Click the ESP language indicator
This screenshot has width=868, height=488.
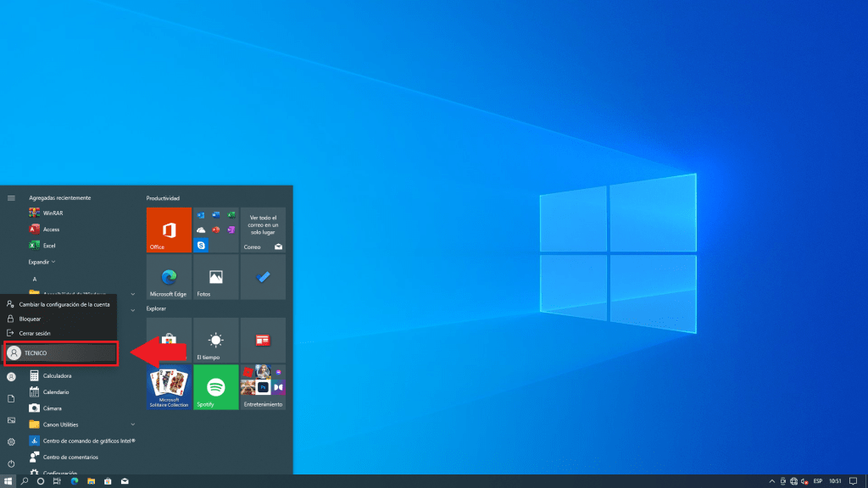tap(818, 481)
